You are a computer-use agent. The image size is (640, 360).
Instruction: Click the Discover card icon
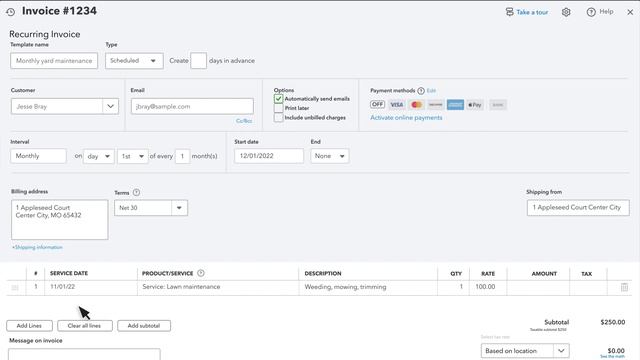(x=436, y=104)
